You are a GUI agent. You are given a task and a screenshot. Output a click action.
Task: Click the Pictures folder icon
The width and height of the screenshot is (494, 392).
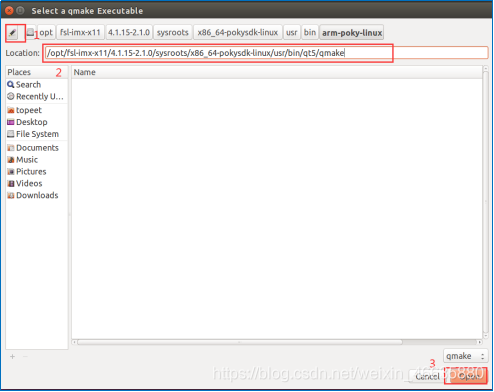(11, 172)
